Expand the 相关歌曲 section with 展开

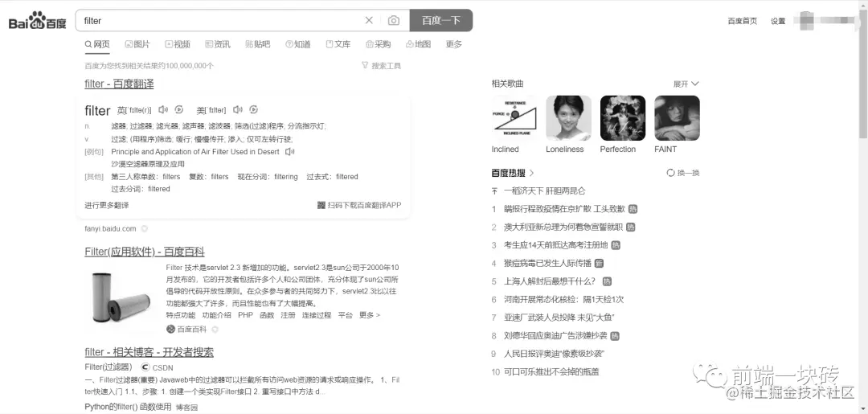pos(686,84)
